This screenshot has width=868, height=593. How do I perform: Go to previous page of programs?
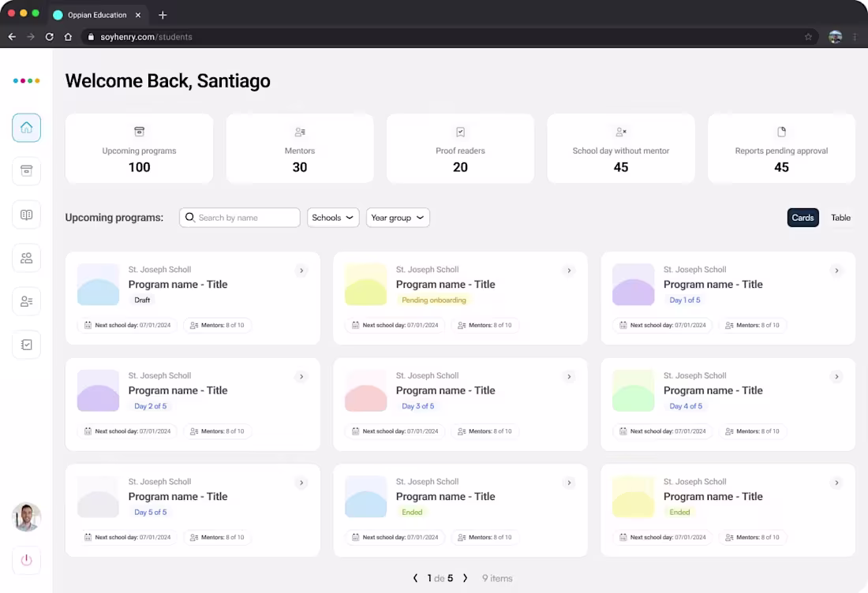[416, 578]
